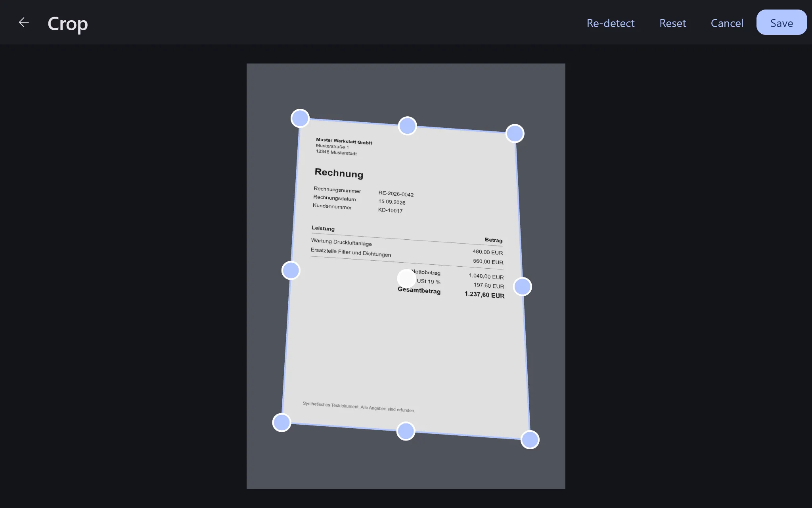Screen dimensions: 812x508
Task: Select the right edge midpoint handle
Action: (x=523, y=287)
